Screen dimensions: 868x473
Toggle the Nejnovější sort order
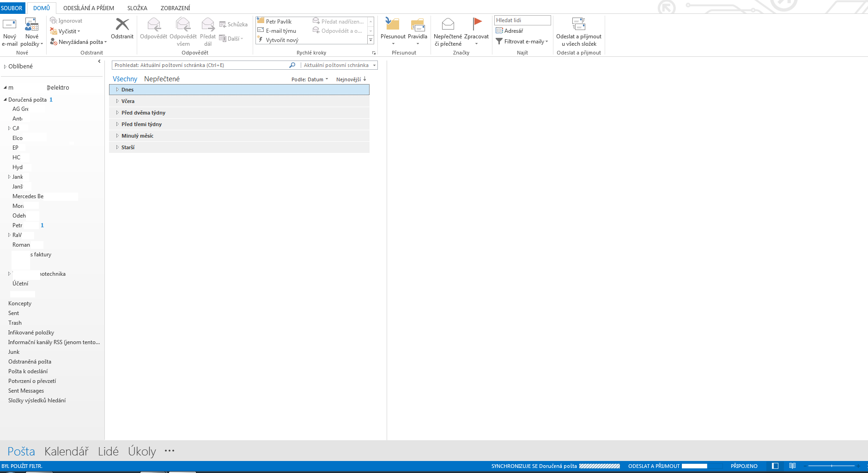[351, 79]
